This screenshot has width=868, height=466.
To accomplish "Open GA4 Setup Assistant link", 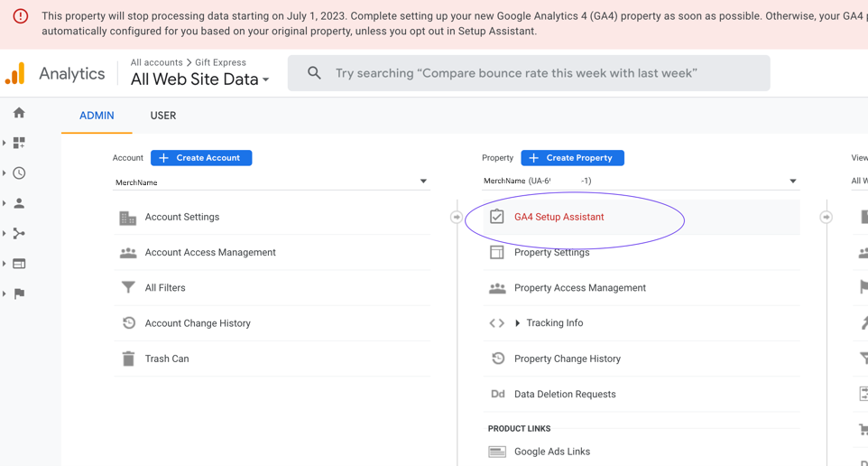I will [559, 218].
